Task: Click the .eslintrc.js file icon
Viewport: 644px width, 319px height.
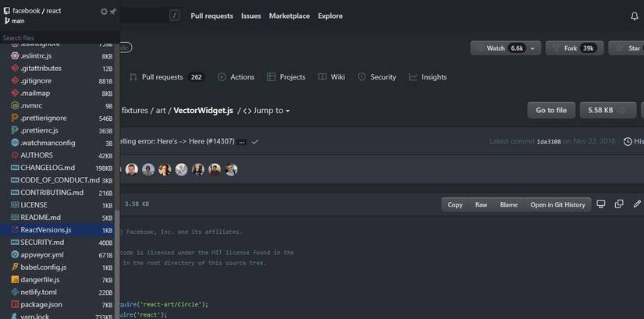Action: coord(15,56)
